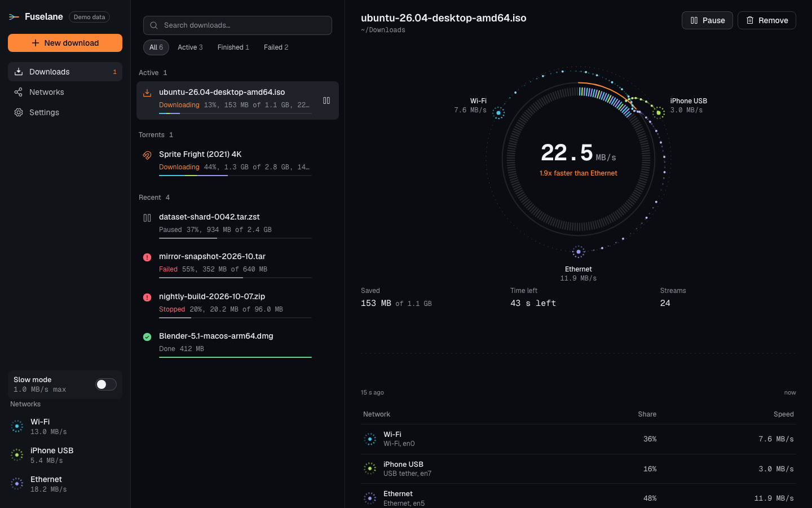Click the paused icon on dataset-shard row
The height and width of the screenshot is (508, 812).
point(147,218)
